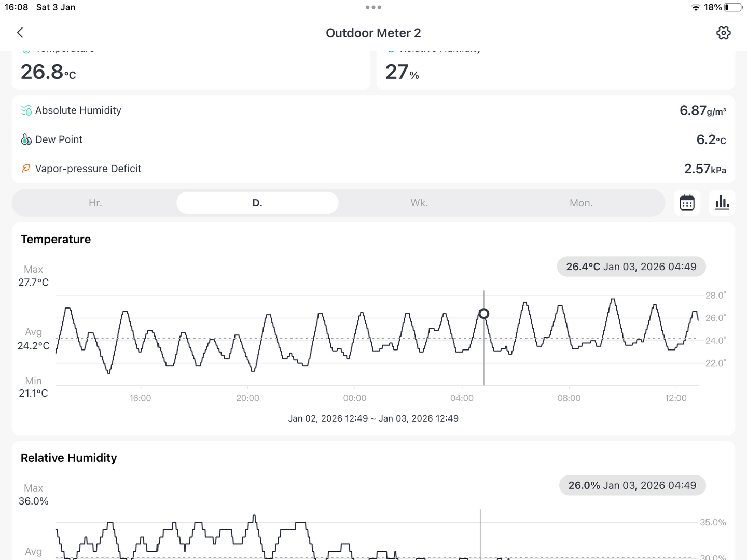Screen dimensions: 747x560
Task: Go back using the back arrow
Action: (x=20, y=33)
